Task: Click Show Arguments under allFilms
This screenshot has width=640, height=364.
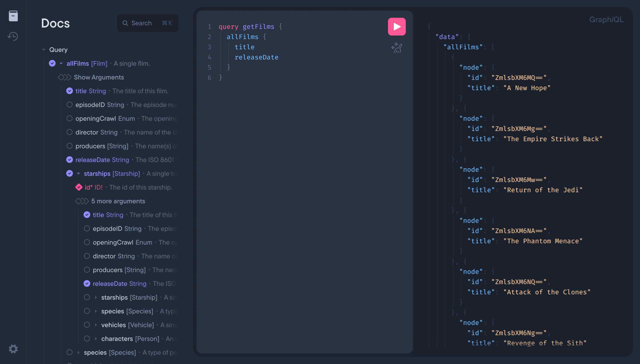Action: click(99, 77)
